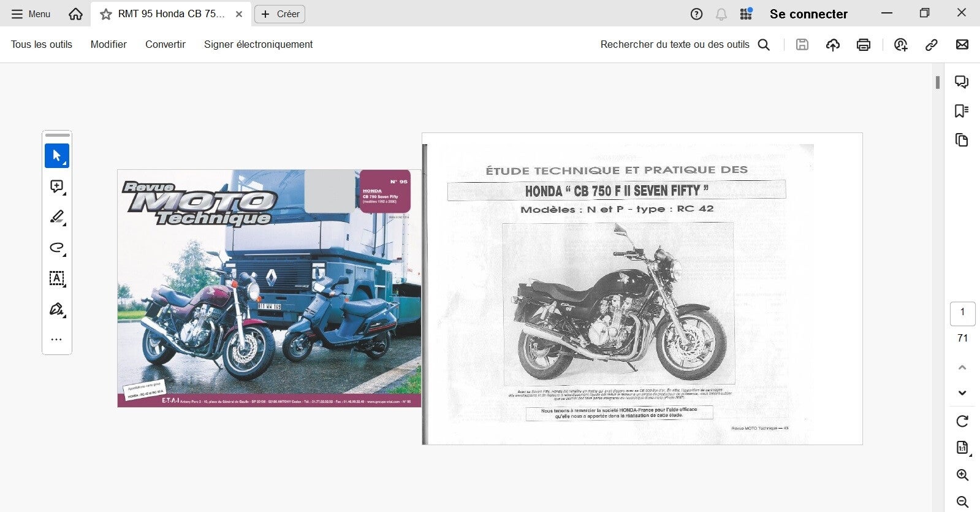Open more tools three-dot menu

coord(57,340)
